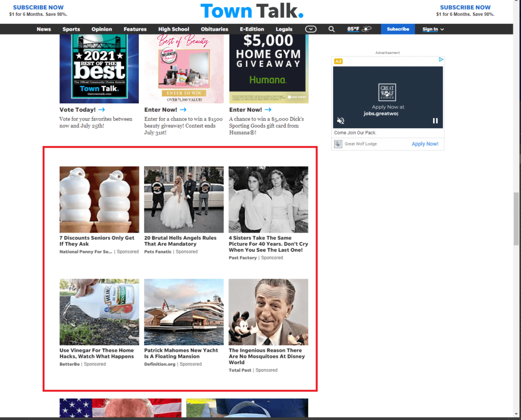Click the beauty giveaway description text

click(183, 126)
